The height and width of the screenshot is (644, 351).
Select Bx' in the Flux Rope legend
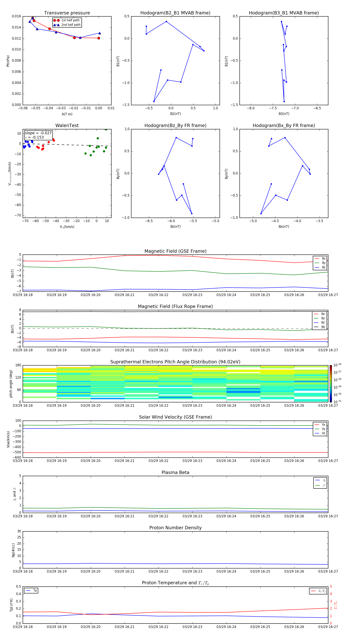click(320, 314)
